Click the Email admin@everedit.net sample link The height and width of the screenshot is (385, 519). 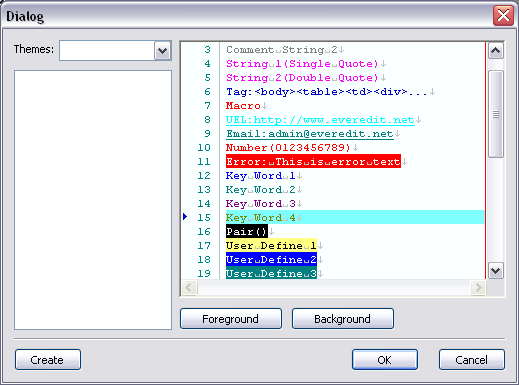[310, 134]
